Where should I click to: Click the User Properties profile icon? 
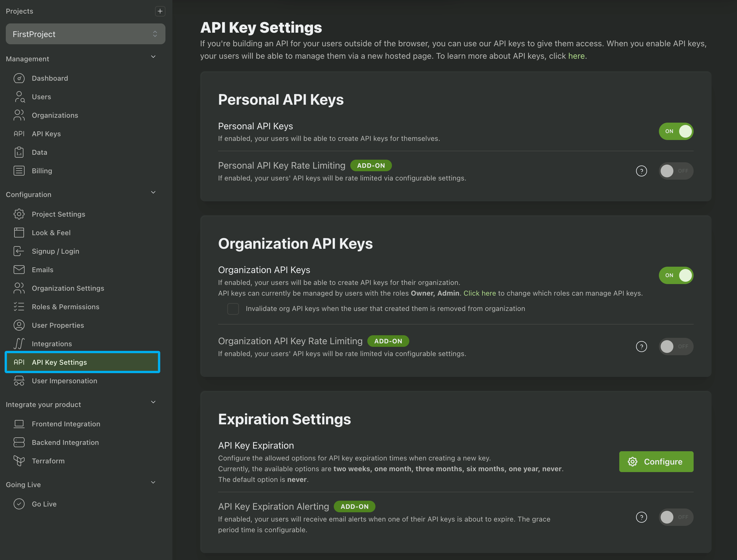[19, 325]
